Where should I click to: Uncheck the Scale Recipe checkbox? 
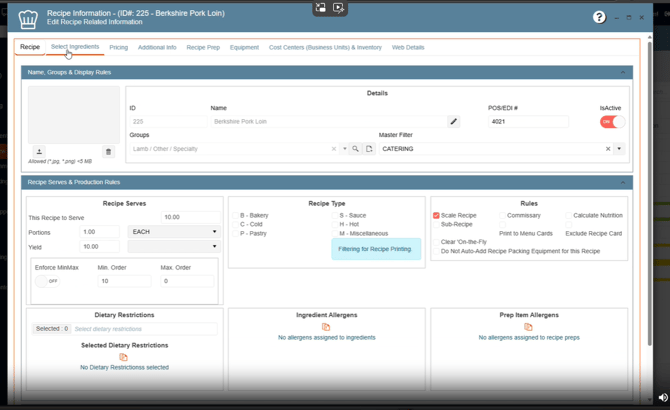(x=436, y=215)
